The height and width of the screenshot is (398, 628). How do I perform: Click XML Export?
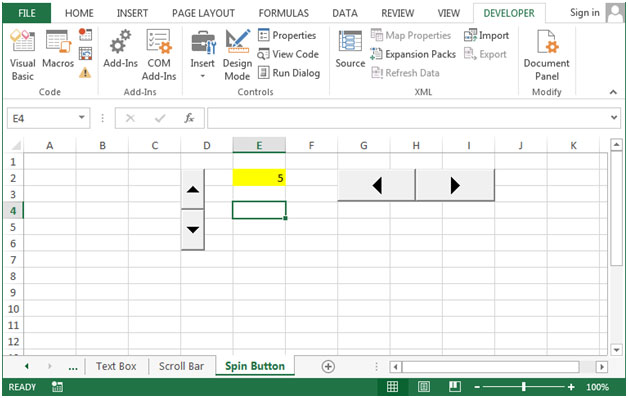tap(485, 54)
